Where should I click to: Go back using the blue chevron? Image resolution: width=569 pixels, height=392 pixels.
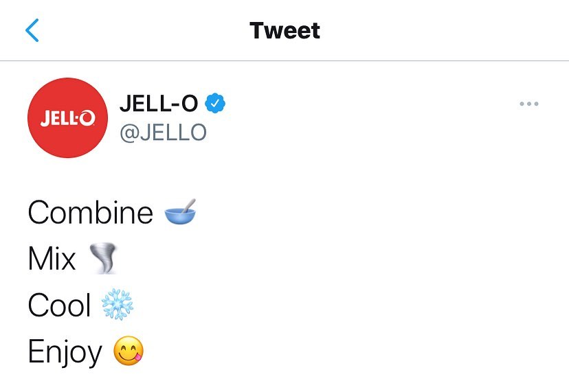[x=32, y=31]
